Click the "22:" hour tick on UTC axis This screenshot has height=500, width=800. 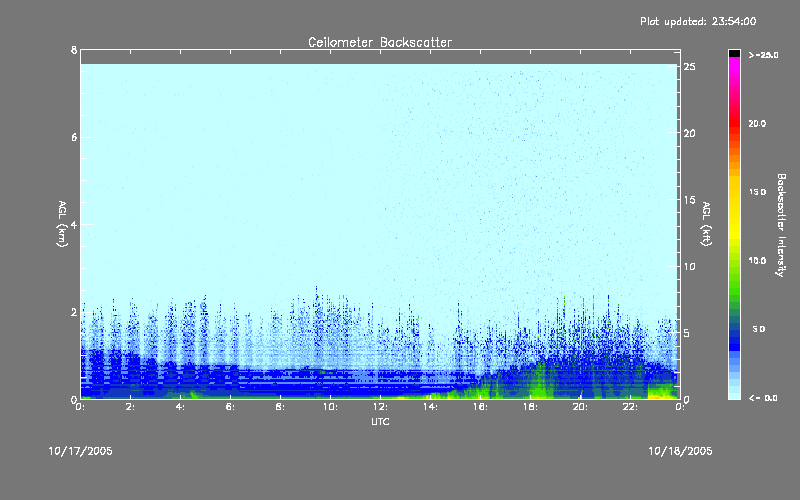point(630,407)
